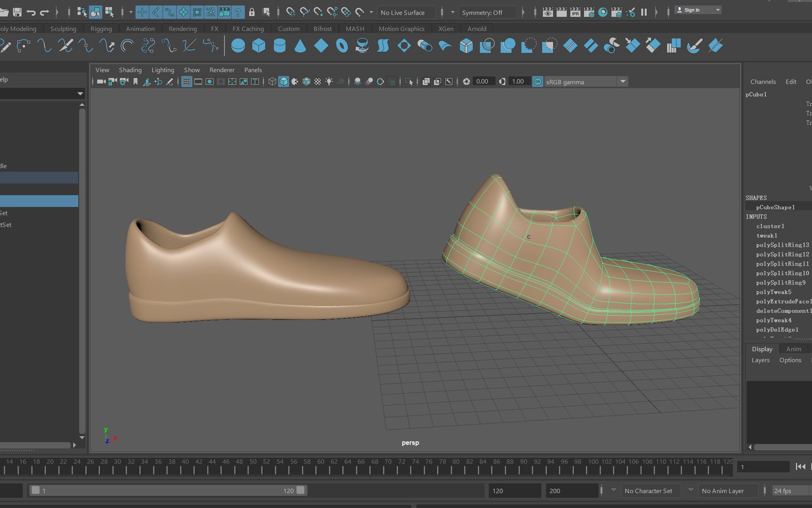This screenshot has height=508, width=812.
Task: Switch to the Sculpting shelf tab
Action: point(63,29)
